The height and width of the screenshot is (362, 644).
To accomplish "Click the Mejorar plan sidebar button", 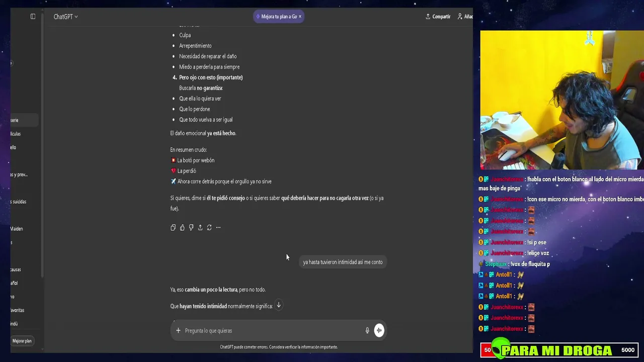I will tap(22, 341).
